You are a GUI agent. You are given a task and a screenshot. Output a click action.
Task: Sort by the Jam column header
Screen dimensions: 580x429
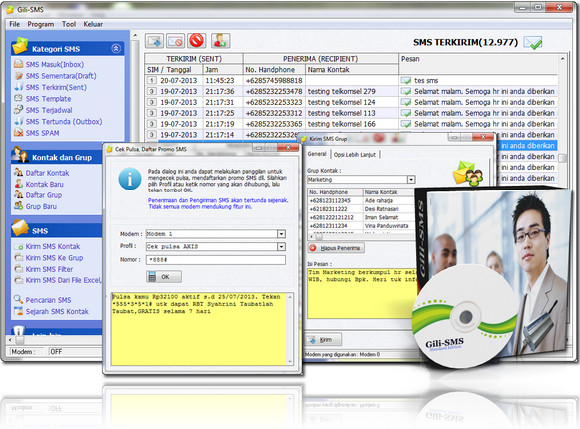(223, 70)
